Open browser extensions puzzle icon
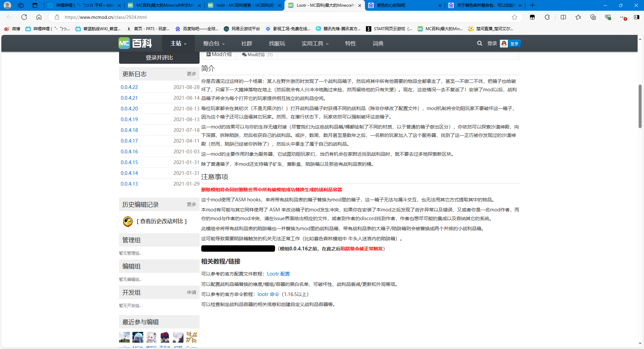The height and width of the screenshot is (349, 644). (547, 17)
